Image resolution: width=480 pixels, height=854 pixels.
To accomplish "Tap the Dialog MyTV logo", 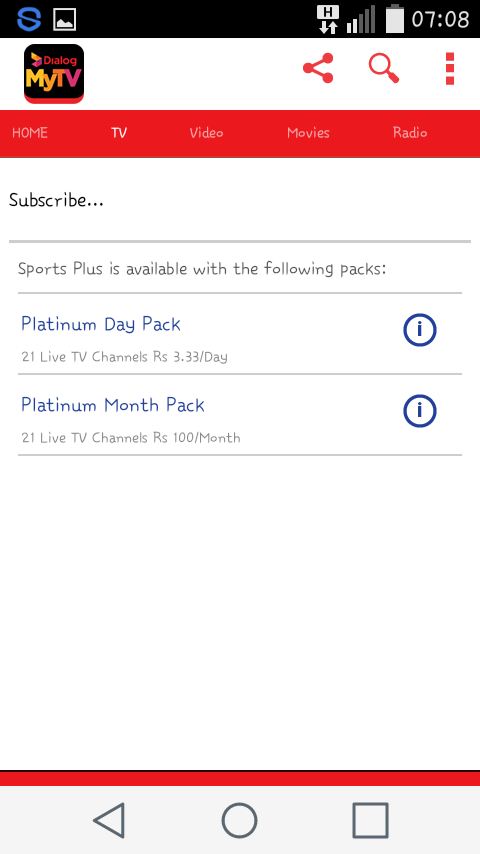I will [x=54, y=74].
